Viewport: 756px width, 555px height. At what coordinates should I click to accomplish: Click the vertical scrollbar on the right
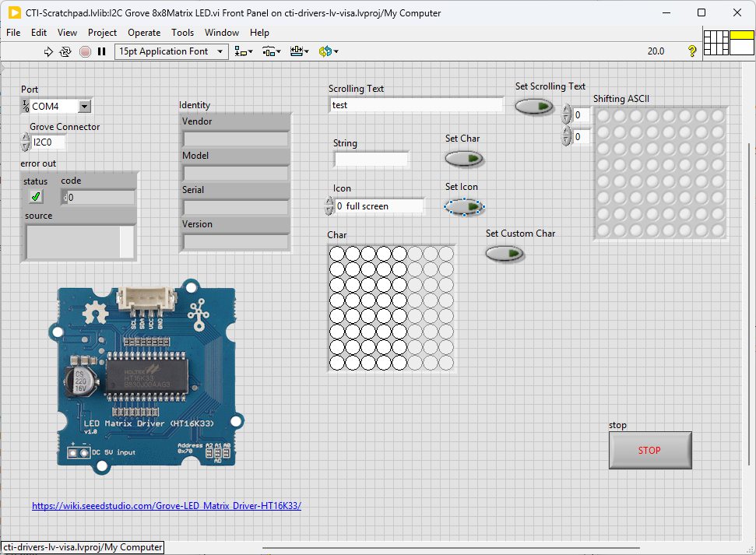[x=749, y=304]
